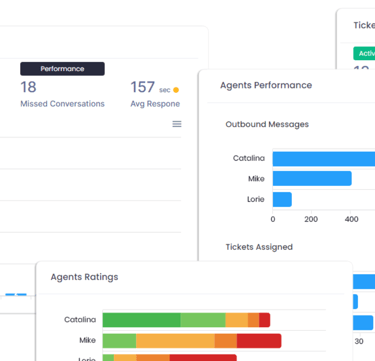The height and width of the screenshot is (361, 375).
Task: Click Mike's yellow rating segment
Action: pyautogui.click(x=175, y=341)
